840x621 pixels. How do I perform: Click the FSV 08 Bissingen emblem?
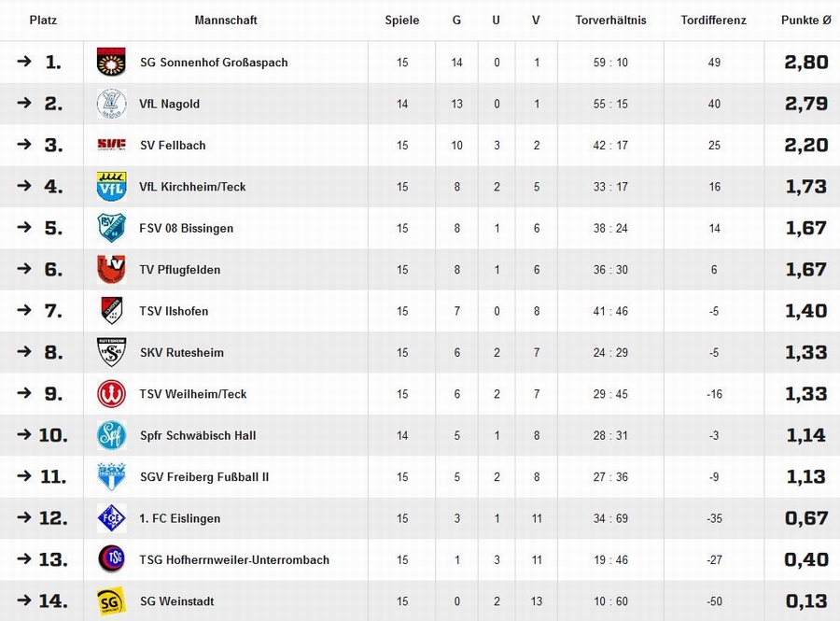tap(111, 228)
